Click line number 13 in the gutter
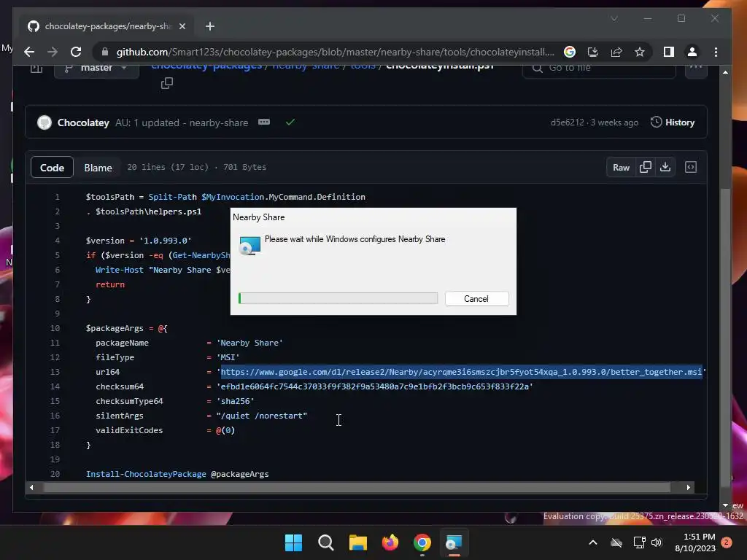Viewport: 747px width, 560px height. (x=55, y=372)
